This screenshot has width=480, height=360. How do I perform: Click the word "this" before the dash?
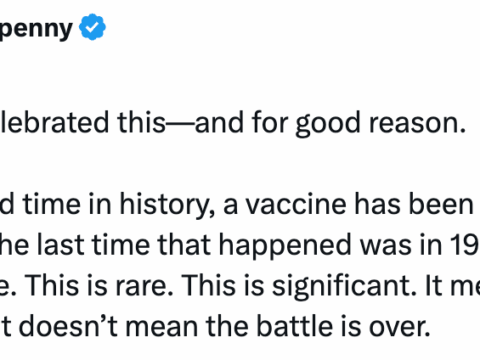click(x=141, y=123)
